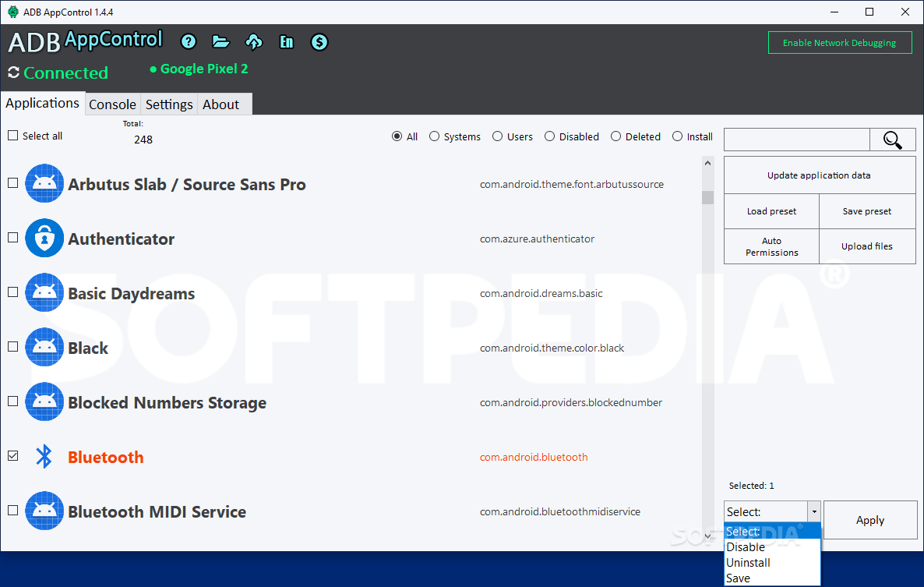Tick the Black checkbox
Viewport: 924px width, 587px height.
coord(13,347)
